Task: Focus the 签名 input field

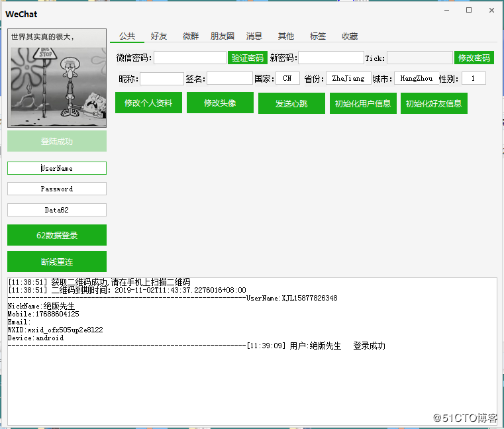Action: coord(230,78)
